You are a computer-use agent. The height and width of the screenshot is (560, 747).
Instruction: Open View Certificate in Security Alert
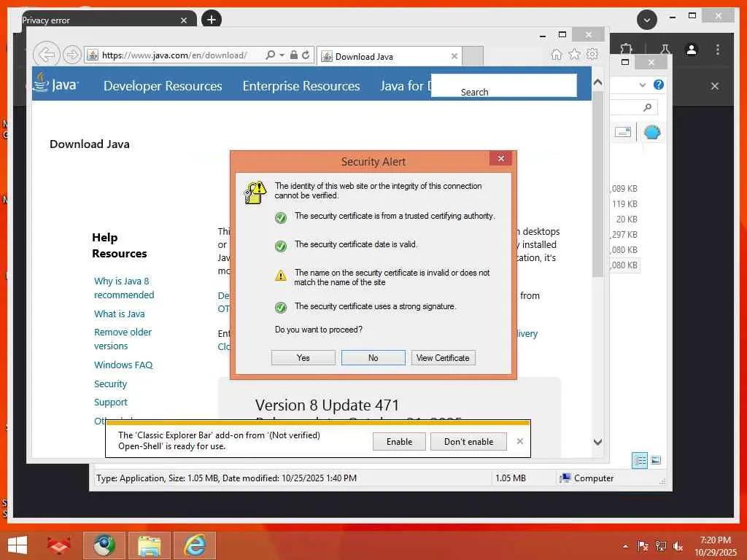point(443,357)
